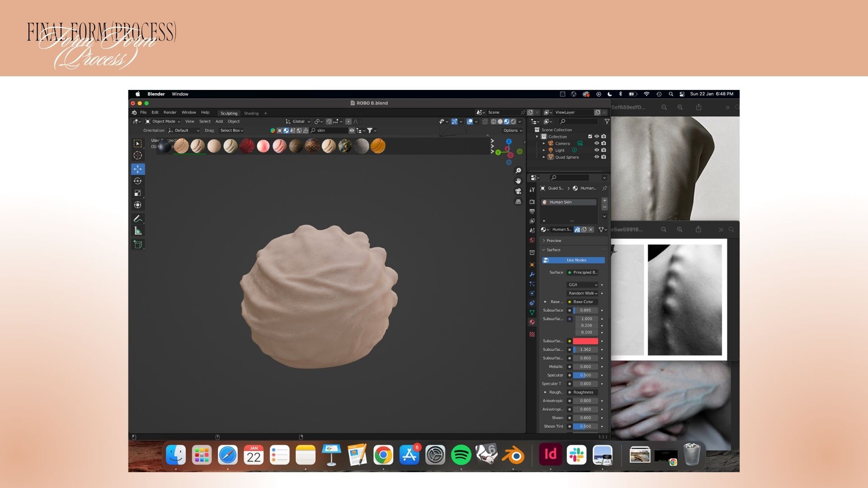Disable Quad Sphere in renders
Screen dimensions: 868x488
604,157
